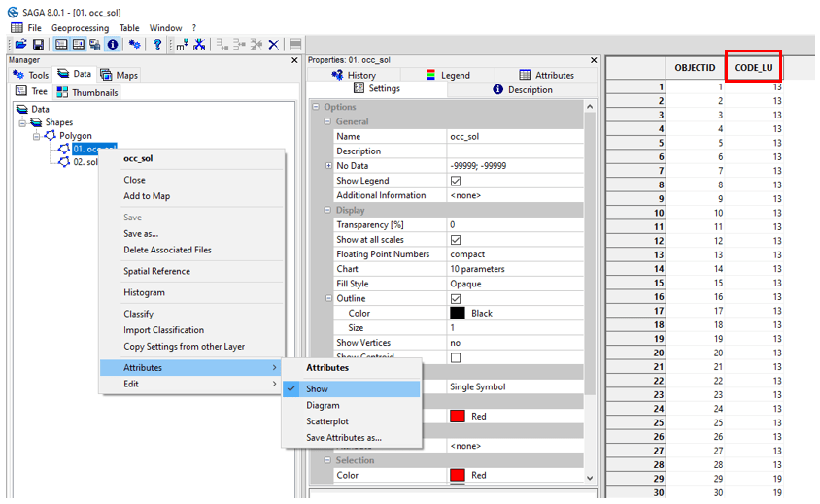Disable the Outline checkbox
Image resolution: width=820 pixels, height=504 pixels.
pos(456,299)
